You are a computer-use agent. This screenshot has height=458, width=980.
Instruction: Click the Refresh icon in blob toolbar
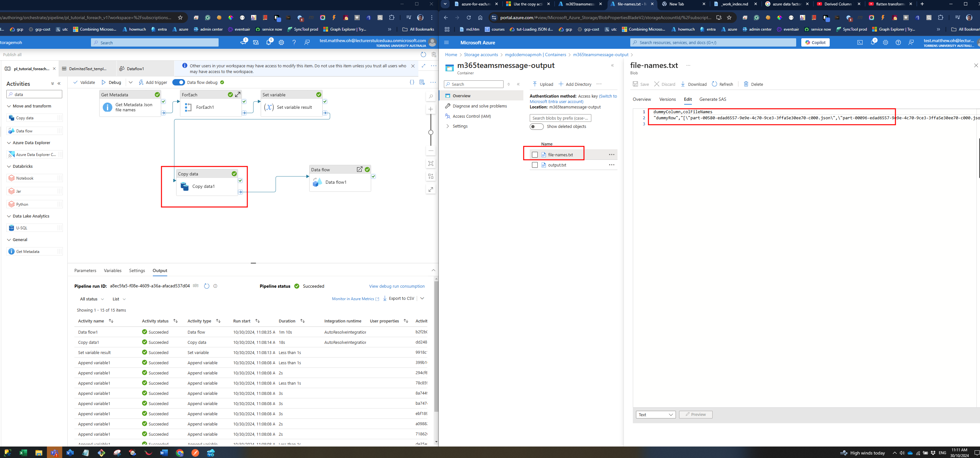click(x=714, y=84)
